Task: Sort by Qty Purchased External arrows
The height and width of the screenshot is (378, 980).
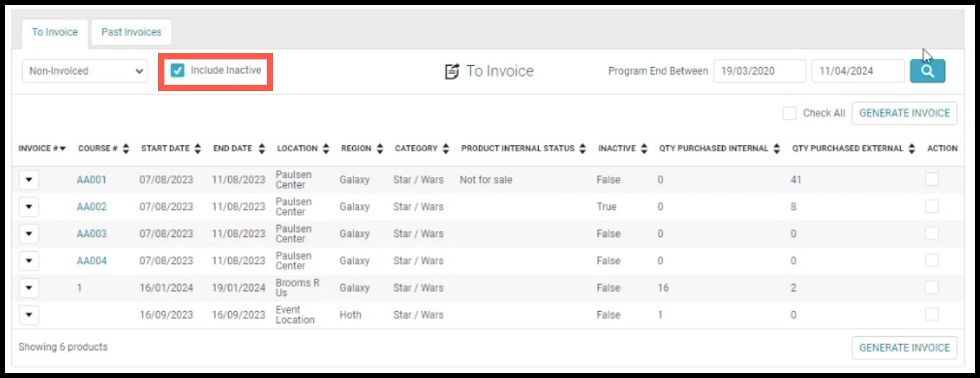Action: pyautogui.click(x=912, y=149)
